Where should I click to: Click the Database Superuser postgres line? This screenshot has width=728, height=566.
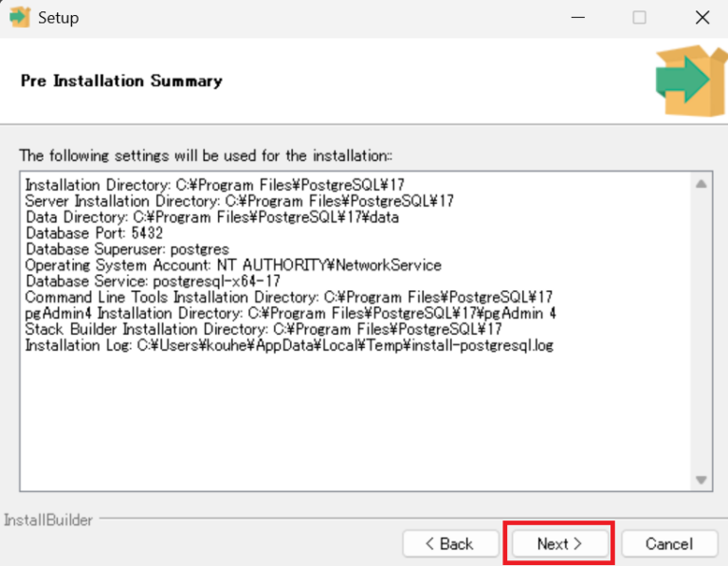[127, 249]
